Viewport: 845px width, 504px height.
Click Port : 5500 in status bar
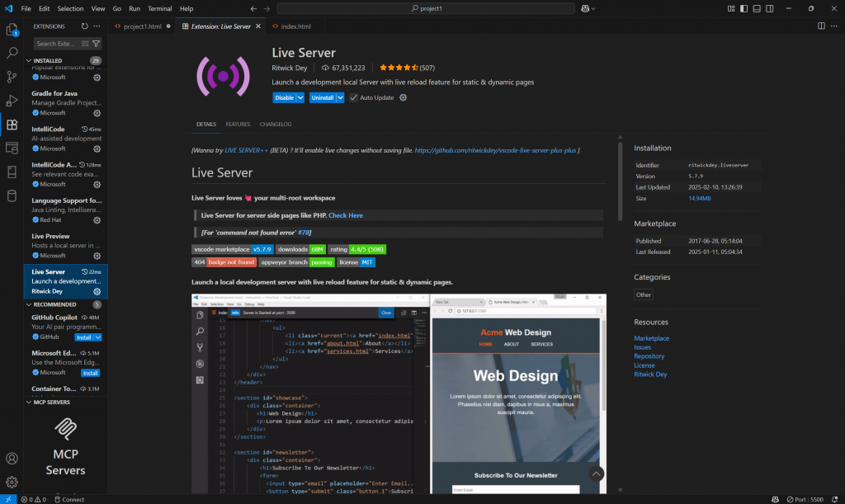pos(805,500)
